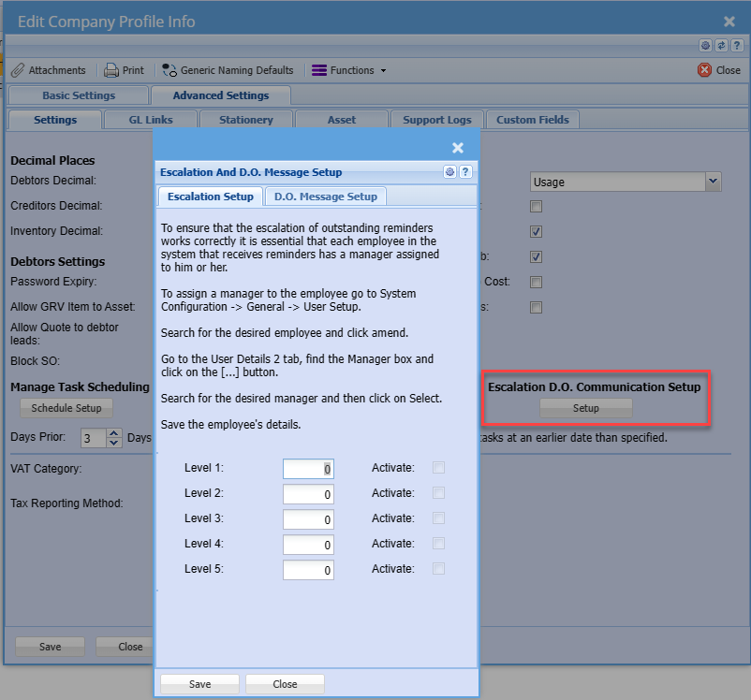
Task: Click the Schedule Setup button
Action: click(x=66, y=408)
